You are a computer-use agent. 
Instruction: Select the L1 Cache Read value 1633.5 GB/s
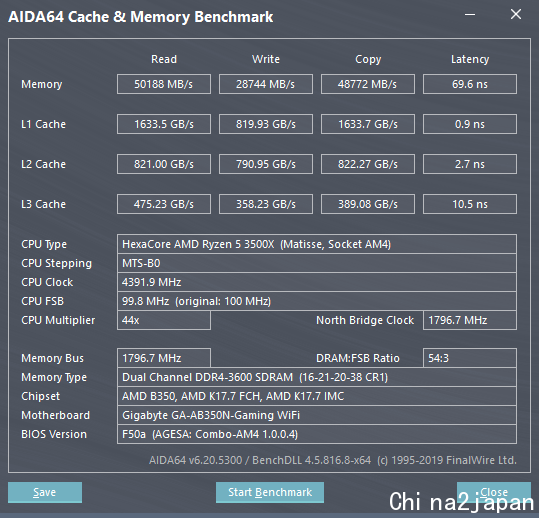point(164,124)
